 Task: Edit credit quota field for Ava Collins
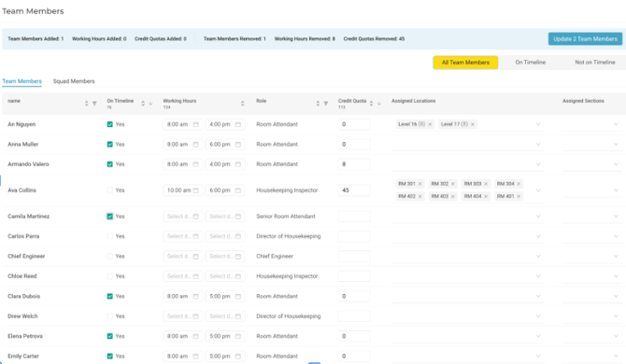point(354,190)
